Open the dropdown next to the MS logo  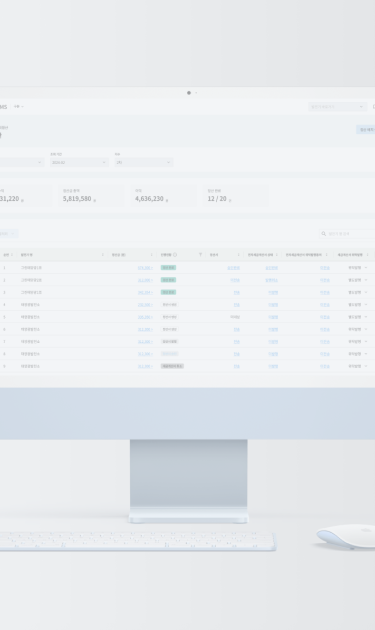tap(18, 106)
